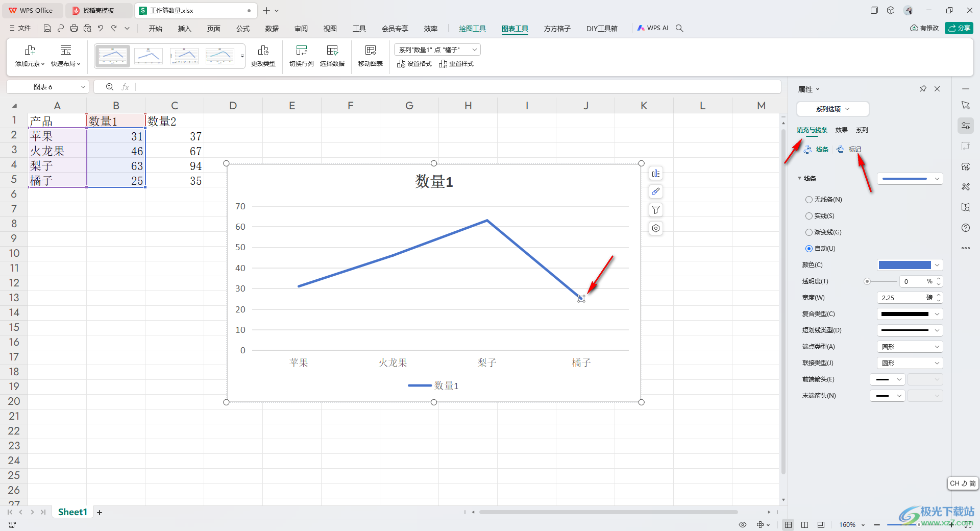Image resolution: width=980 pixels, height=531 pixels.
Task: Click WPS AI button
Action: click(x=653, y=28)
